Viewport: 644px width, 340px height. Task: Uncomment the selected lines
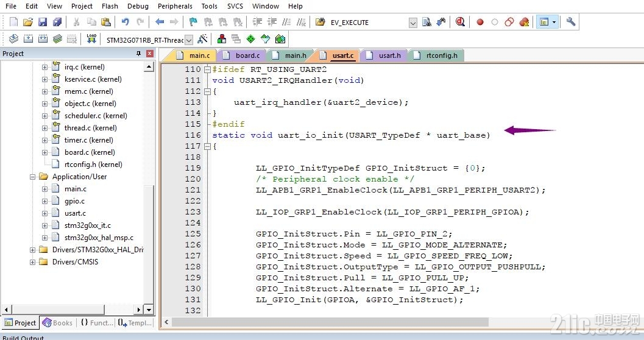coord(302,22)
